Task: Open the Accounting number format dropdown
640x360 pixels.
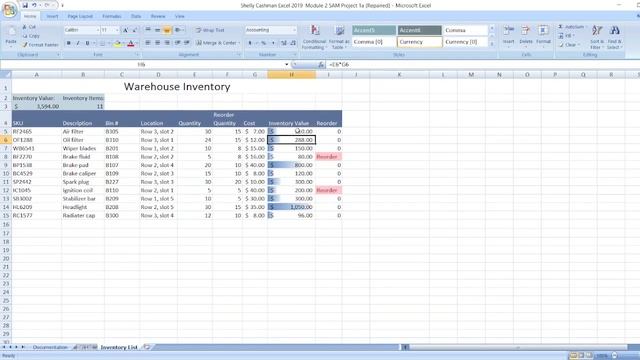Action: click(x=294, y=30)
